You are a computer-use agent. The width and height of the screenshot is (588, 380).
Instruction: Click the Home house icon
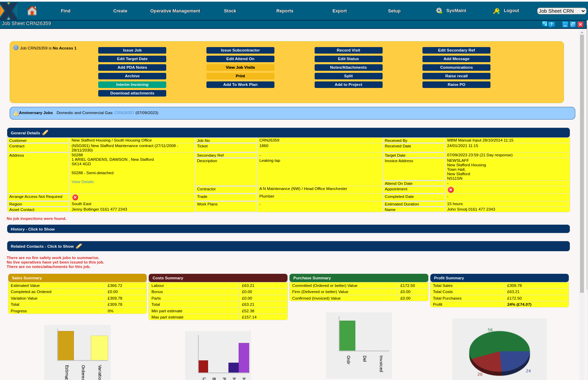(x=32, y=11)
